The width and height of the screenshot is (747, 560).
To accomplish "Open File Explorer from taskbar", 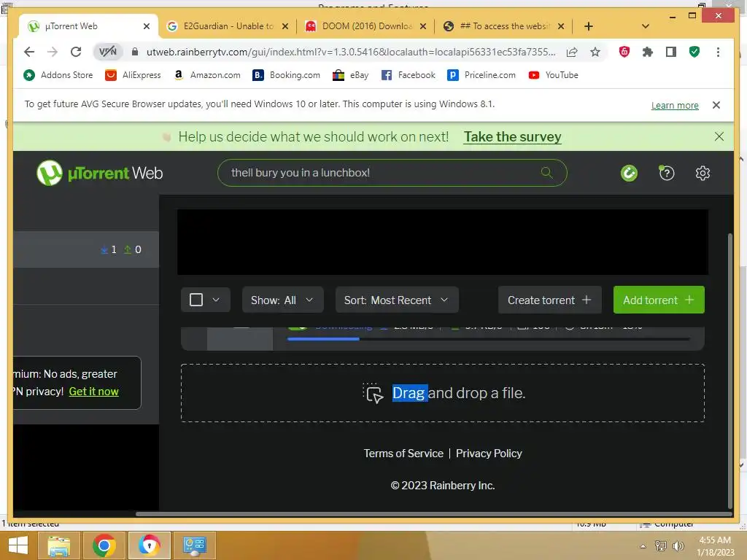I will coord(58,545).
